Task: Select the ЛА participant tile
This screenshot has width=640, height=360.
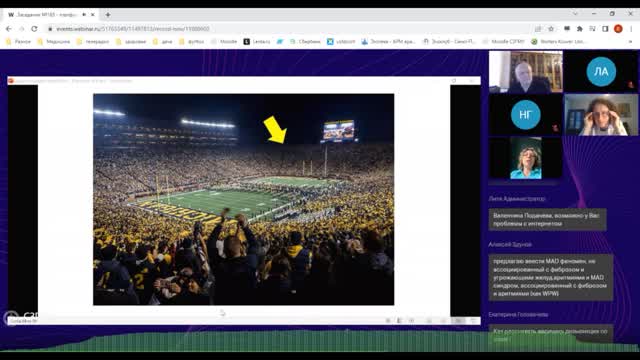Action: [601, 71]
